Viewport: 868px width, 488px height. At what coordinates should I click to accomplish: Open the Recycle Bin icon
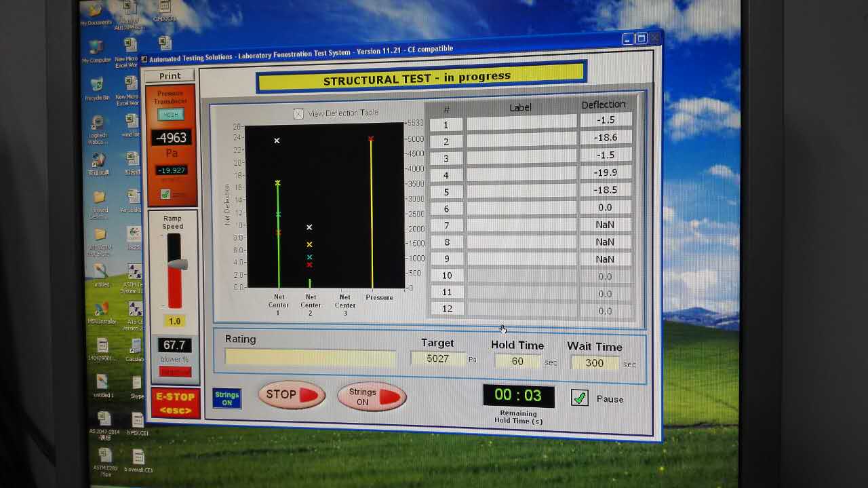click(x=97, y=89)
